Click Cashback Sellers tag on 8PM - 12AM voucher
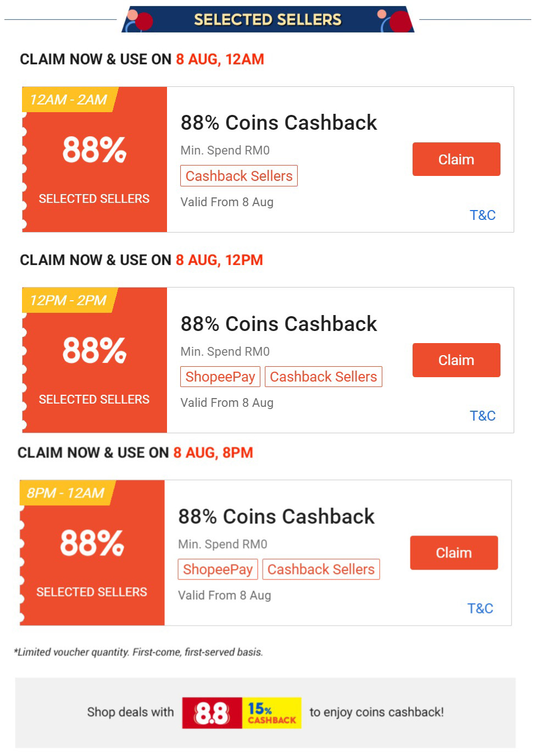 tap(321, 569)
